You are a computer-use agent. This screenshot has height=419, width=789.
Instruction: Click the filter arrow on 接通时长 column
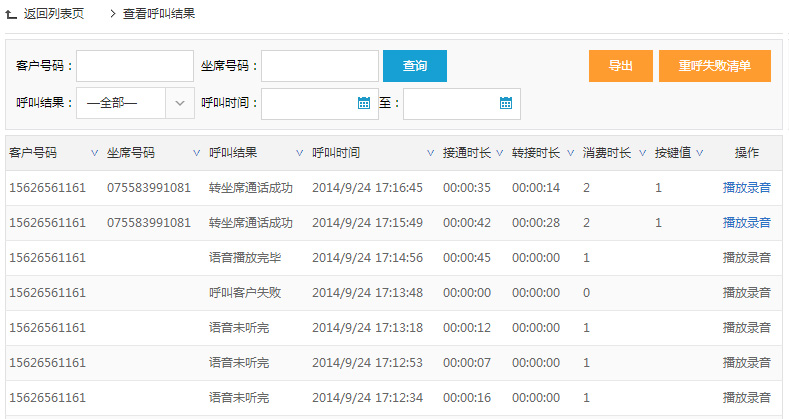(x=499, y=154)
